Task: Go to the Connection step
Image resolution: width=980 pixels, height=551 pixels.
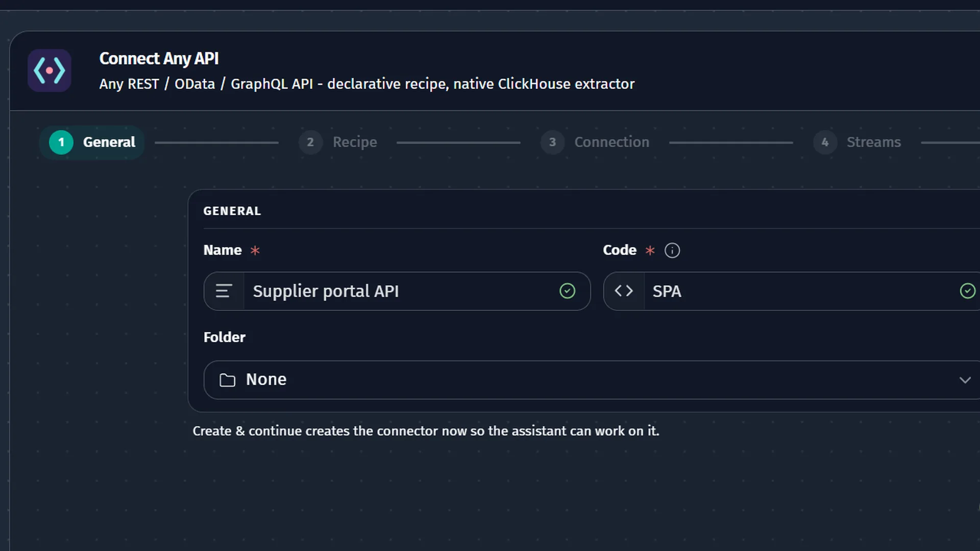Action: click(595, 142)
